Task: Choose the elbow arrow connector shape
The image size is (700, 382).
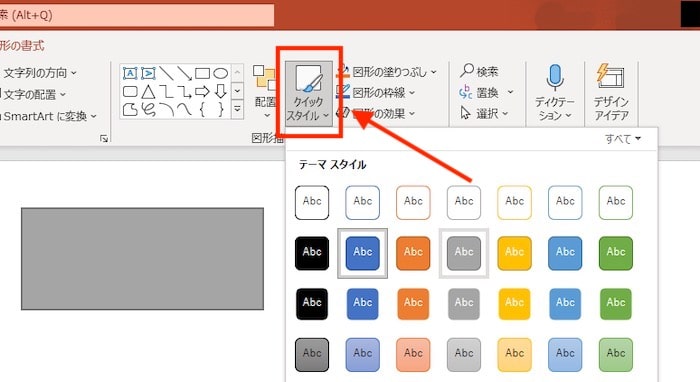Action: click(x=184, y=91)
